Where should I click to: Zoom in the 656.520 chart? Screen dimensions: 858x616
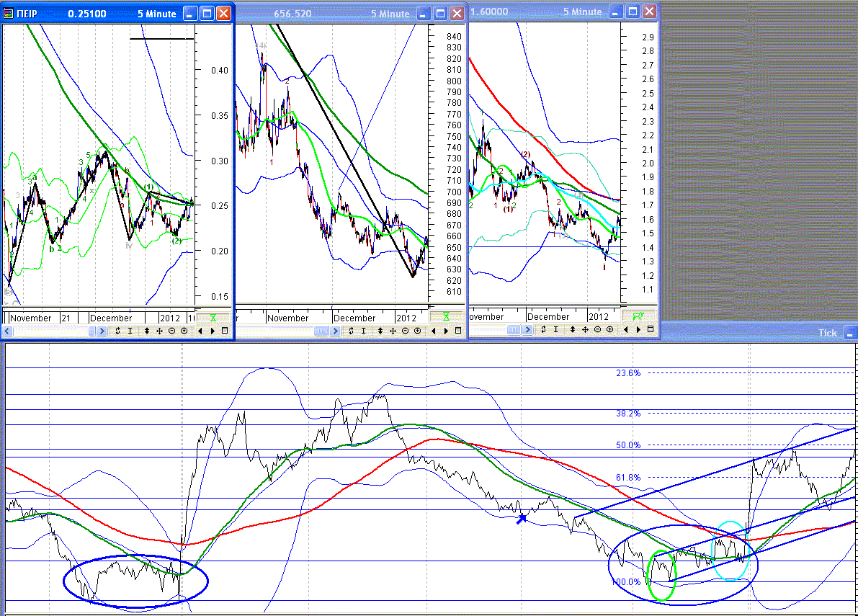point(418,331)
